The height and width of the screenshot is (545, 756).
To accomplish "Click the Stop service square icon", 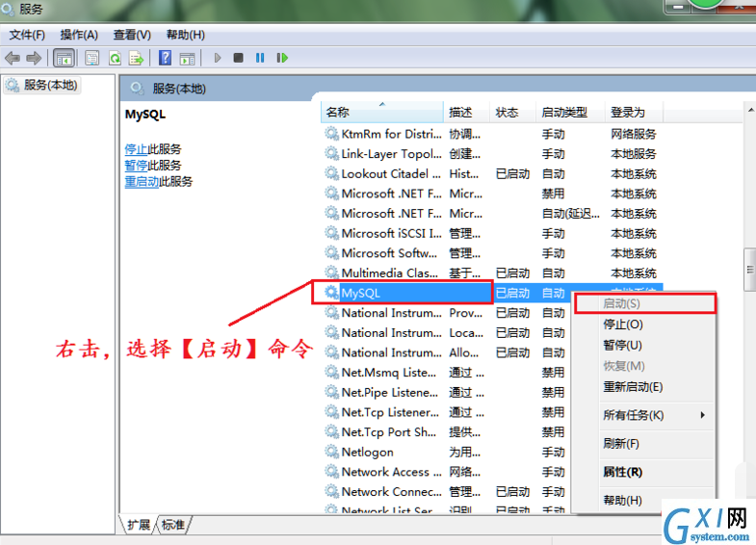I will pos(238,58).
